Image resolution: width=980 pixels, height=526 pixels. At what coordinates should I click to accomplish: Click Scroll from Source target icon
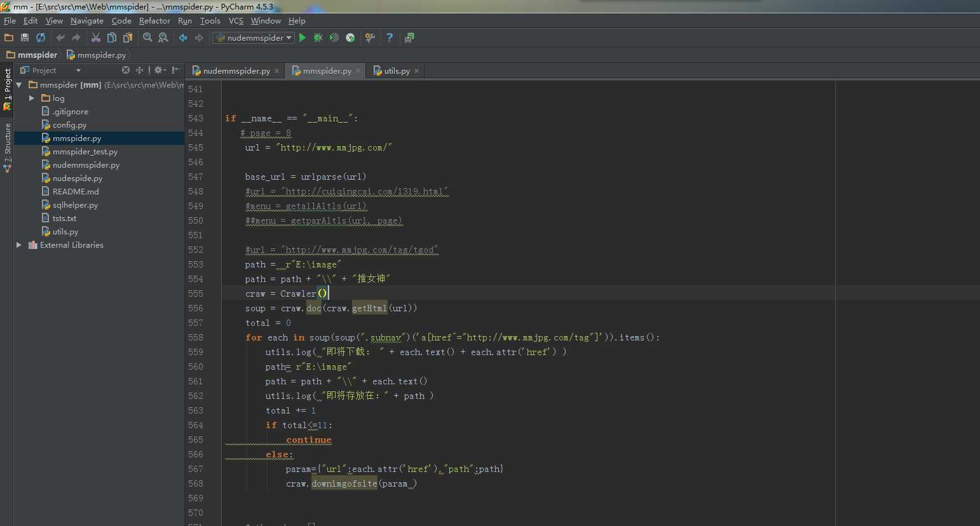tap(126, 70)
